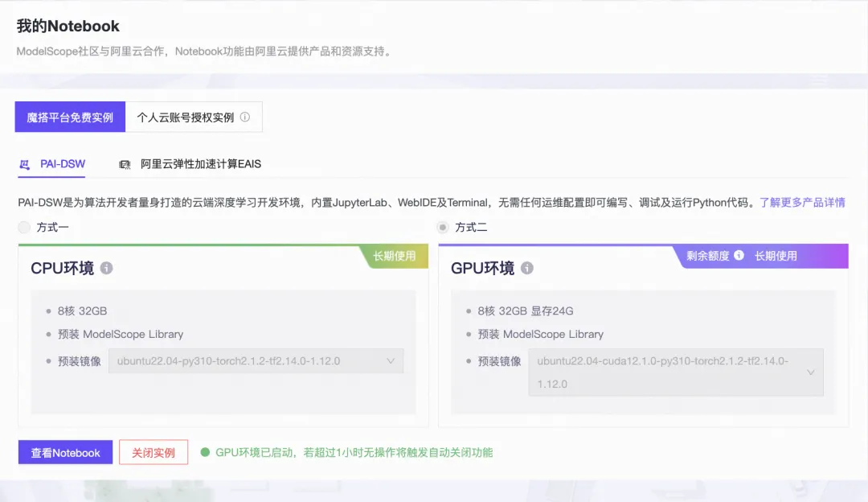Open the info icon next to CPU环境
868x502 pixels.
(x=108, y=269)
